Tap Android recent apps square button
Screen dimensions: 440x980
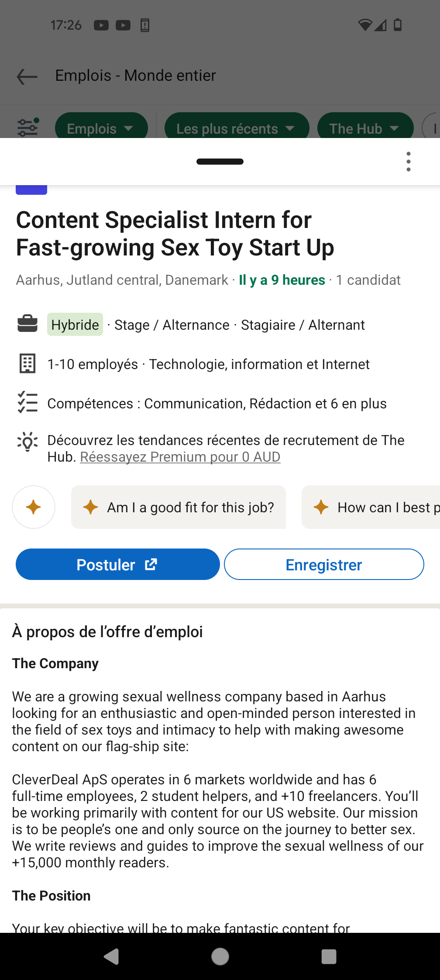click(x=329, y=956)
